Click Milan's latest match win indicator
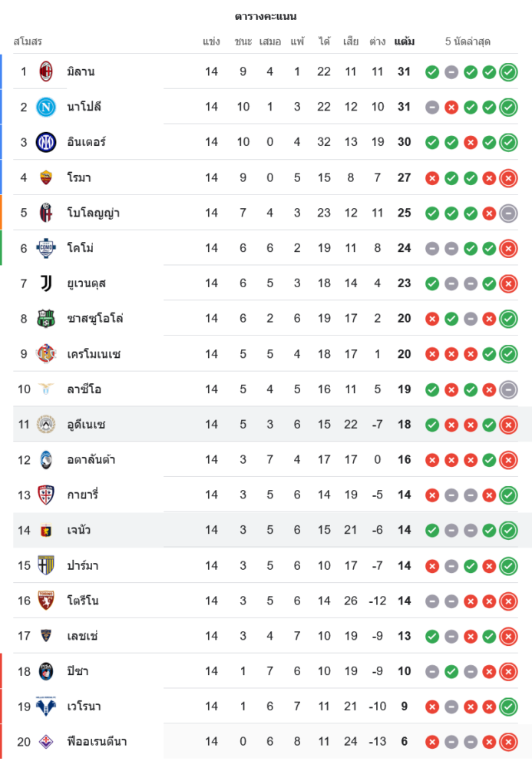 point(508,72)
